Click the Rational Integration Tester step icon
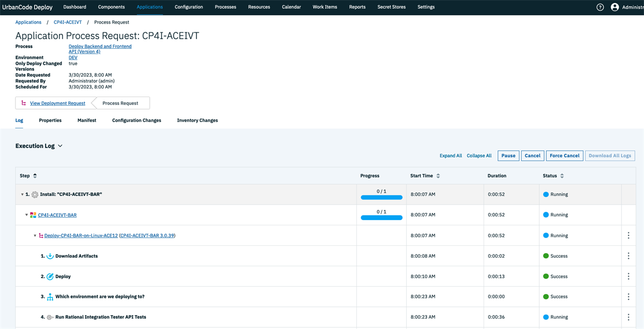The image size is (644, 329). (x=49, y=317)
